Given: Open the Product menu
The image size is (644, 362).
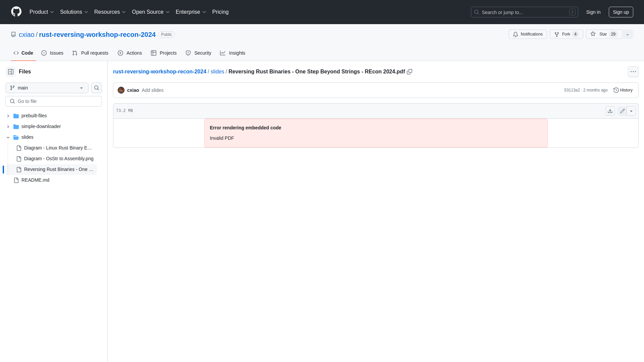Looking at the screenshot, I should 42,12.
